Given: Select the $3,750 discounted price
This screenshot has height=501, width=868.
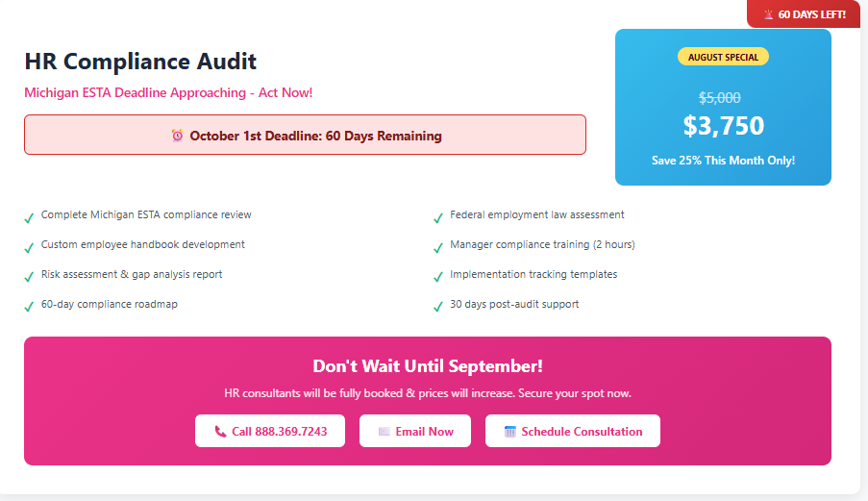Looking at the screenshot, I should 723,126.
